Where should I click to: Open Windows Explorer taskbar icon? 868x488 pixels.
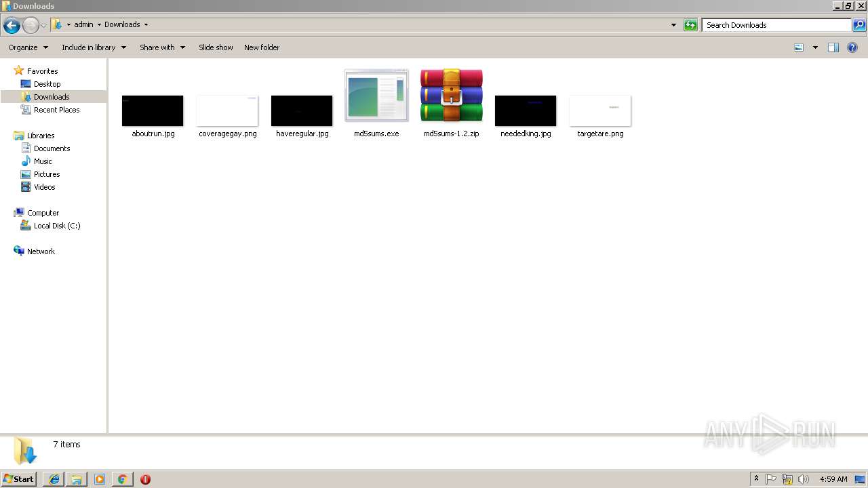(x=77, y=479)
